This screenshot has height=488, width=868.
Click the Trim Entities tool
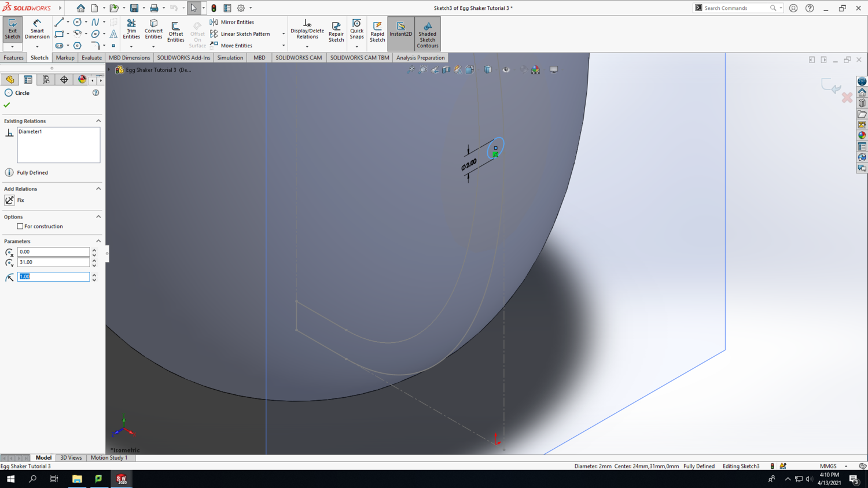[131, 29]
